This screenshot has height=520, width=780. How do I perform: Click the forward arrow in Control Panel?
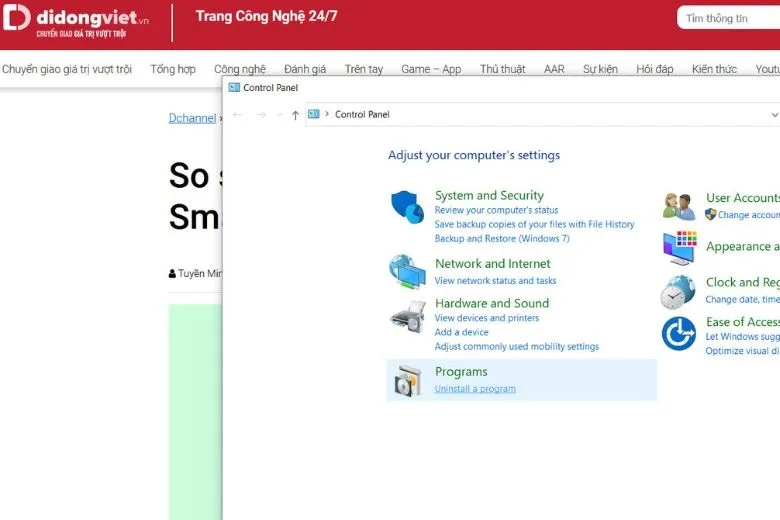261,115
